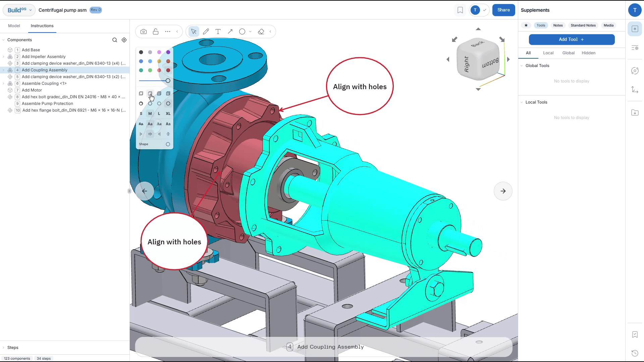This screenshot has width=644, height=362.
Task: Select the XL size option
Action: (x=168, y=114)
